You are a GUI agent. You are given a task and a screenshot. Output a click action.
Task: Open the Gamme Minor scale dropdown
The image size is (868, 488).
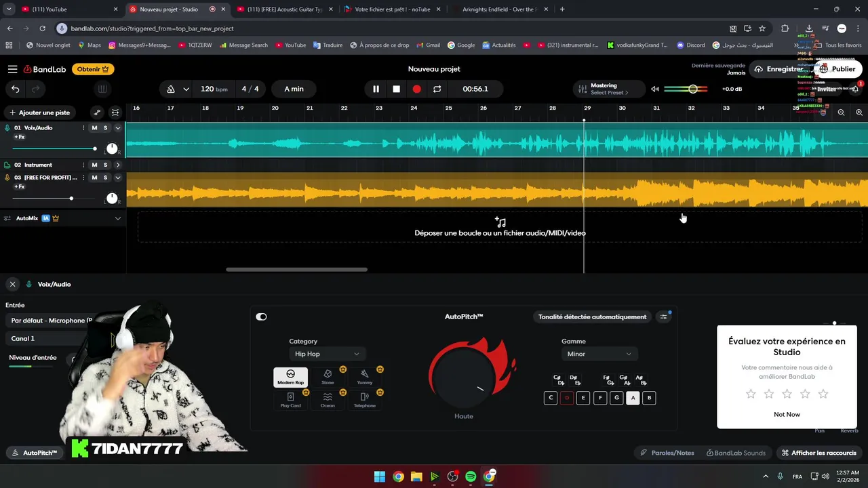[x=599, y=354]
